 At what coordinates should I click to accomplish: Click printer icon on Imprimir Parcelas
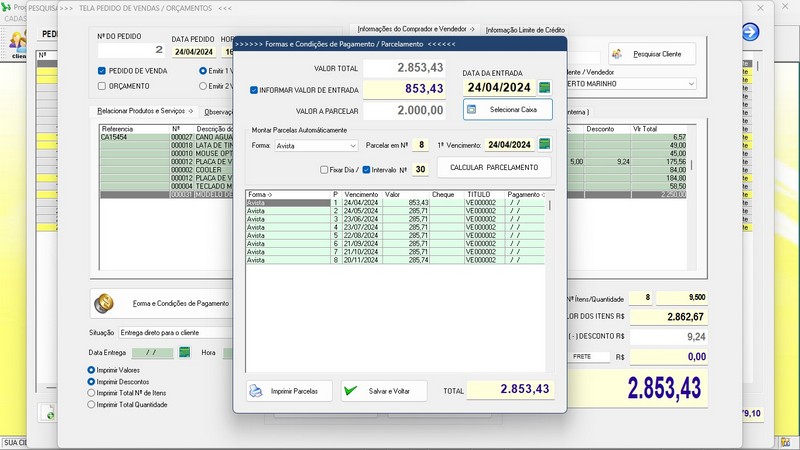(256, 391)
